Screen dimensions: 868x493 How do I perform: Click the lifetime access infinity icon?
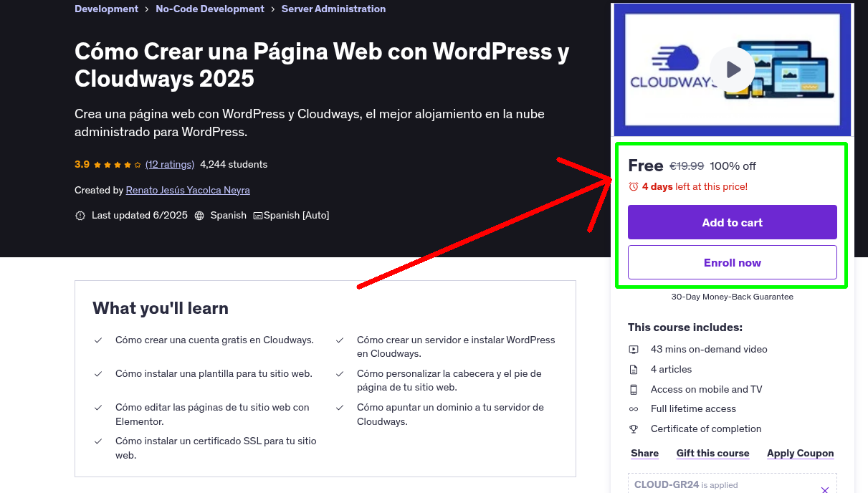634,409
